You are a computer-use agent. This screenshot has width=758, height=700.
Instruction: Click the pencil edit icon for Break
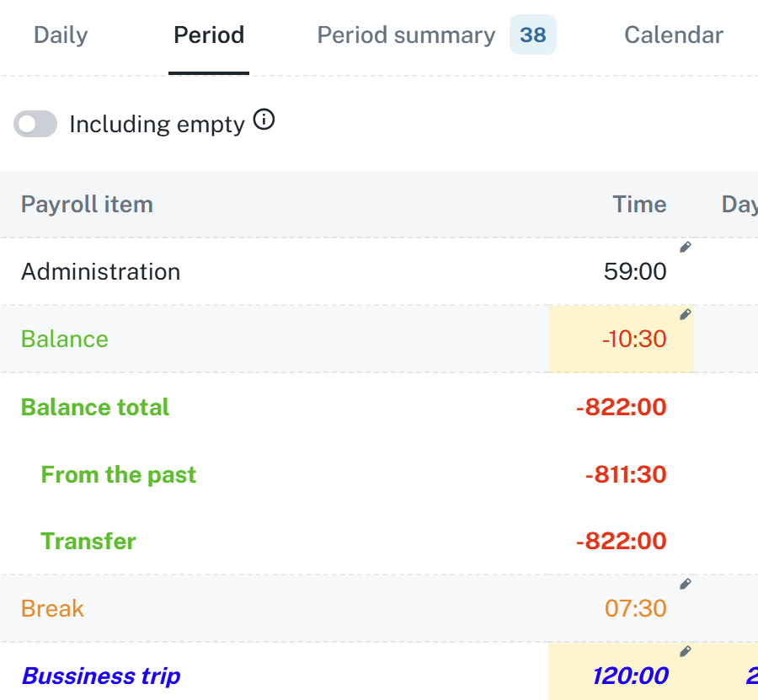click(x=686, y=584)
